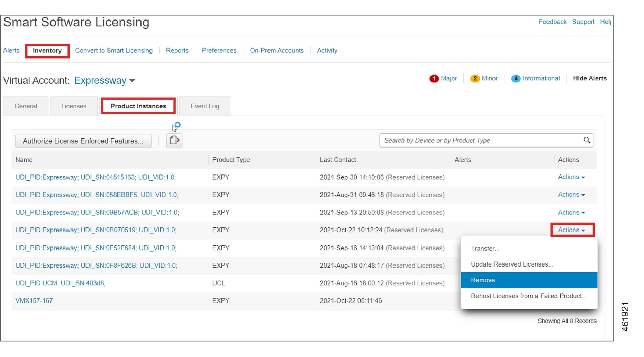Screen dimensions: 644x357
Task: Click the Informational alerts link text
Action: point(541,79)
